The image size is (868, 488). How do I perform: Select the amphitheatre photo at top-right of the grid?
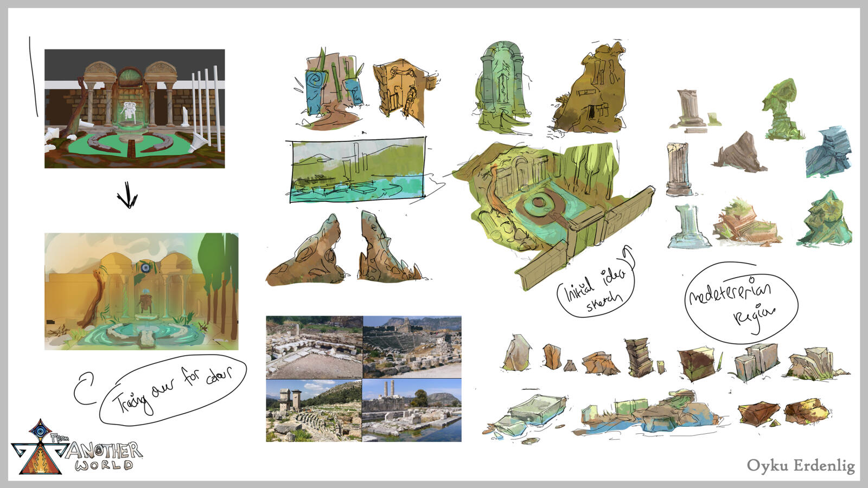[412, 347]
